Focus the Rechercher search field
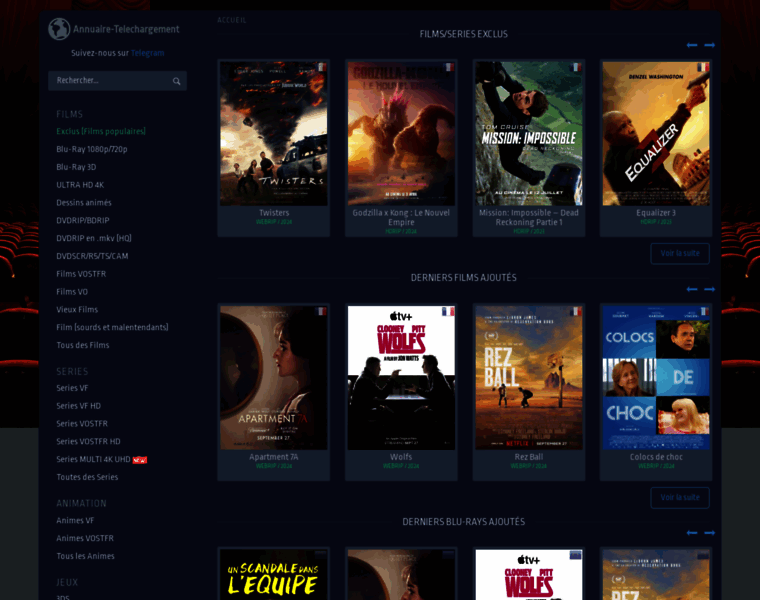The width and height of the screenshot is (760, 600). 117,81
